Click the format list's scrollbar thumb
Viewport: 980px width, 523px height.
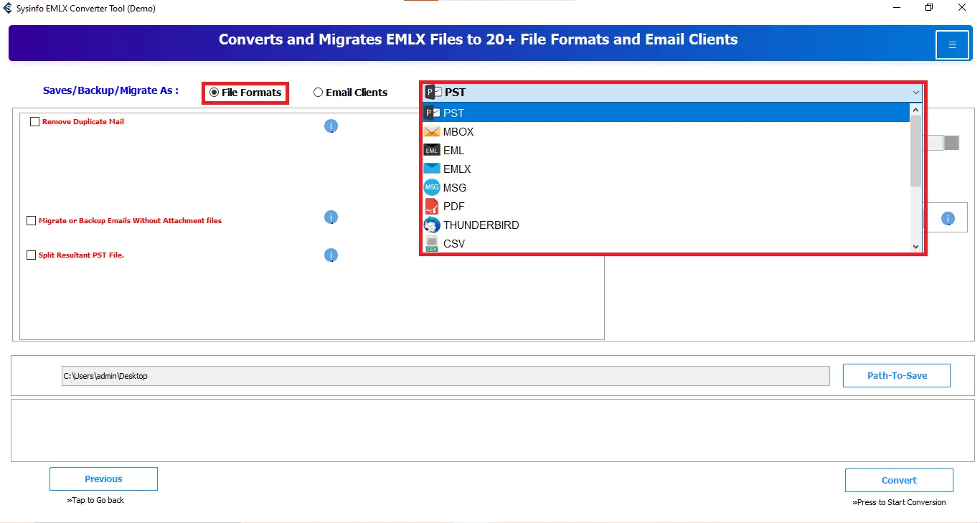[915, 151]
